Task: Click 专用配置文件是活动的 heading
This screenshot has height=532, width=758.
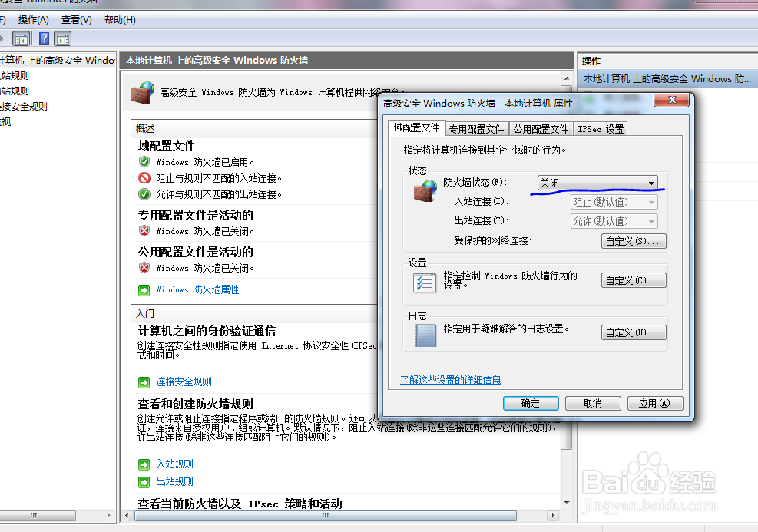Action: point(195,215)
